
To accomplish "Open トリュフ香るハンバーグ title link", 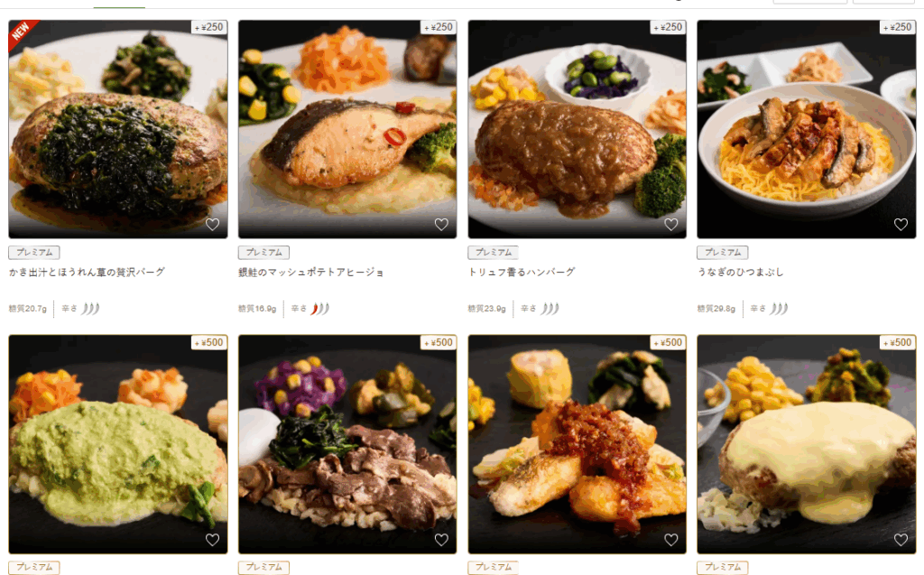I will pyautogui.click(x=522, y=272).
